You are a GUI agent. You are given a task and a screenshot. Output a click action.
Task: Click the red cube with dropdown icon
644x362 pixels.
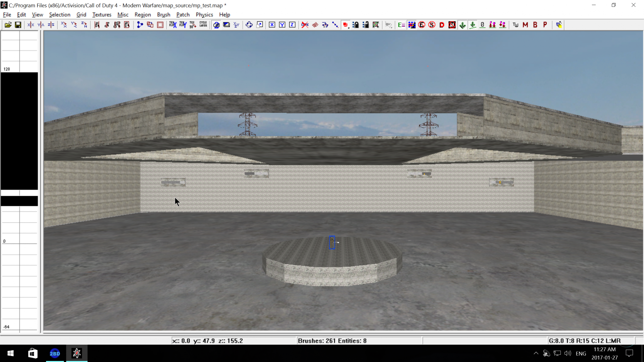tap(345, 25)
